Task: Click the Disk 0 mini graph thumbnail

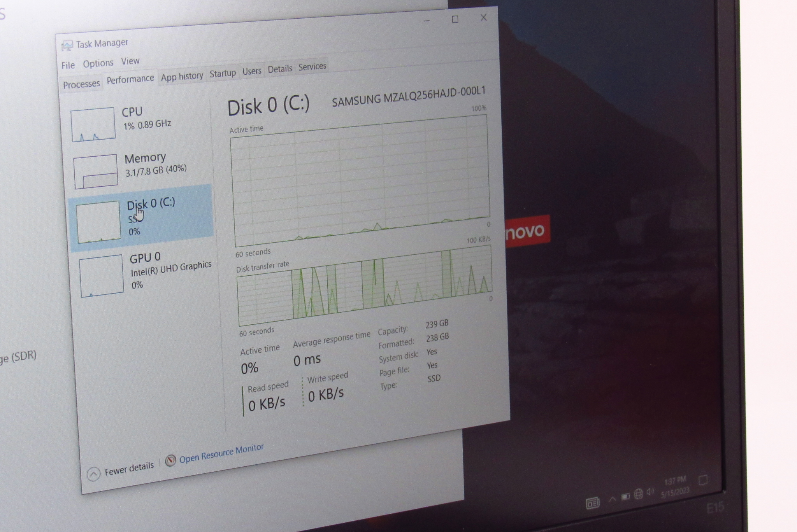Action: (98, 222)
